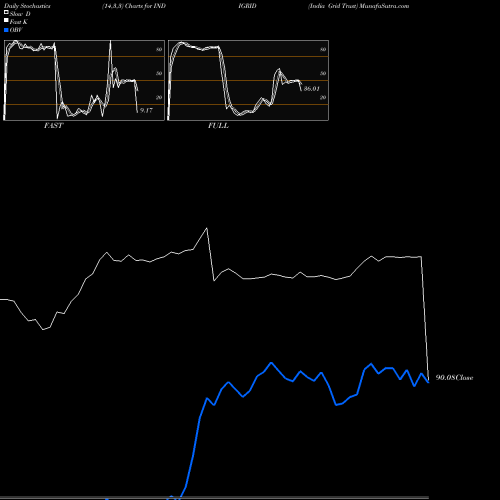Click the '(14,3,3) Charts for IND' text

pos(134,6)
